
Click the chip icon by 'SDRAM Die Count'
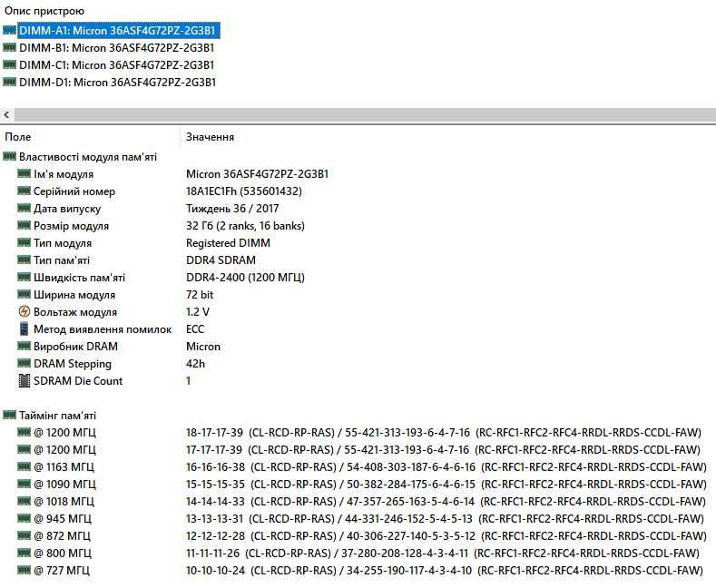point(25,381)
